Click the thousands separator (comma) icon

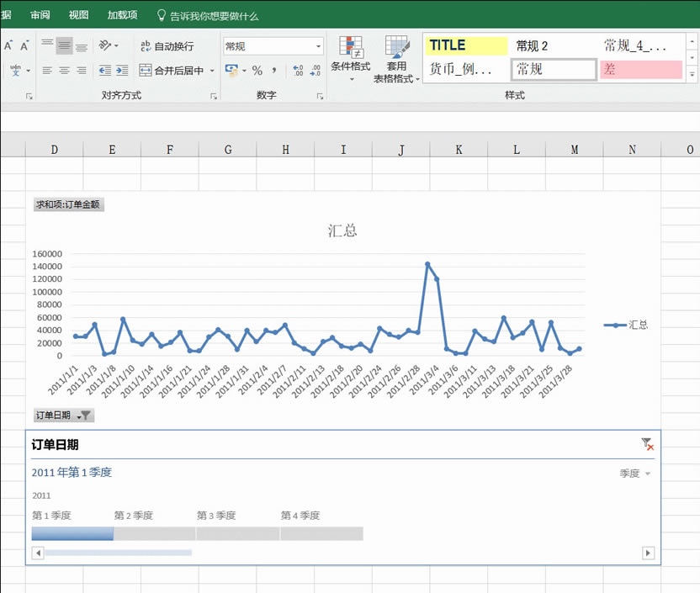coord(274,70)
